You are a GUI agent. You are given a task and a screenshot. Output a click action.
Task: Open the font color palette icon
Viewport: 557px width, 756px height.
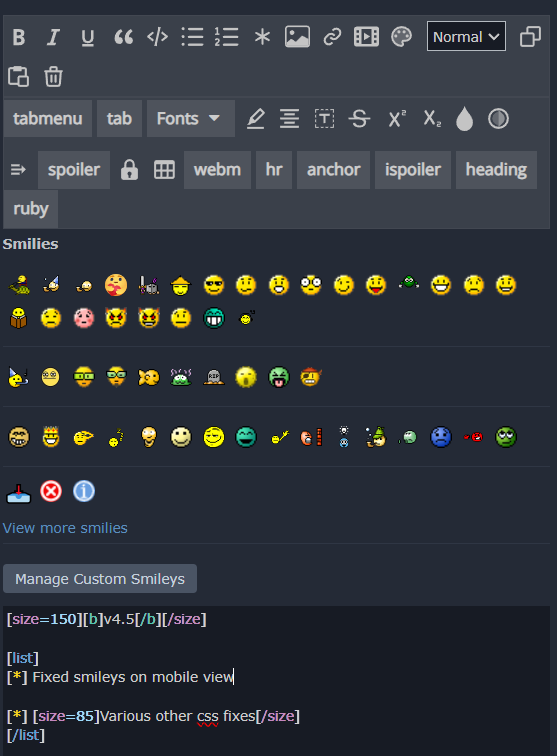click(x=401, y=37)
